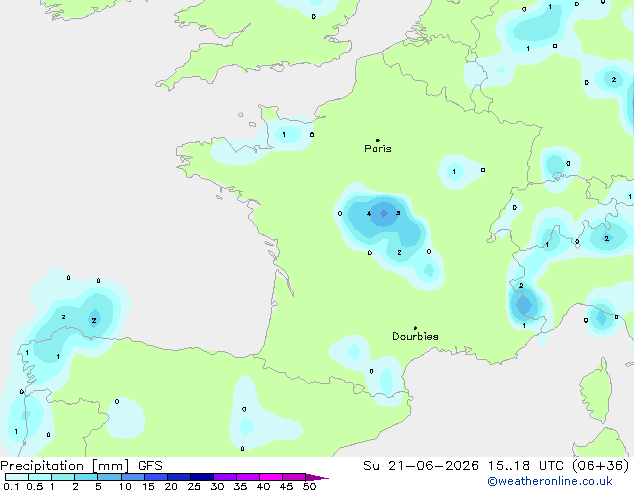Pick the 20–25 mm legend color swatch
The height and width of the screenshot is (490, 634).
[x=179, y=477]
